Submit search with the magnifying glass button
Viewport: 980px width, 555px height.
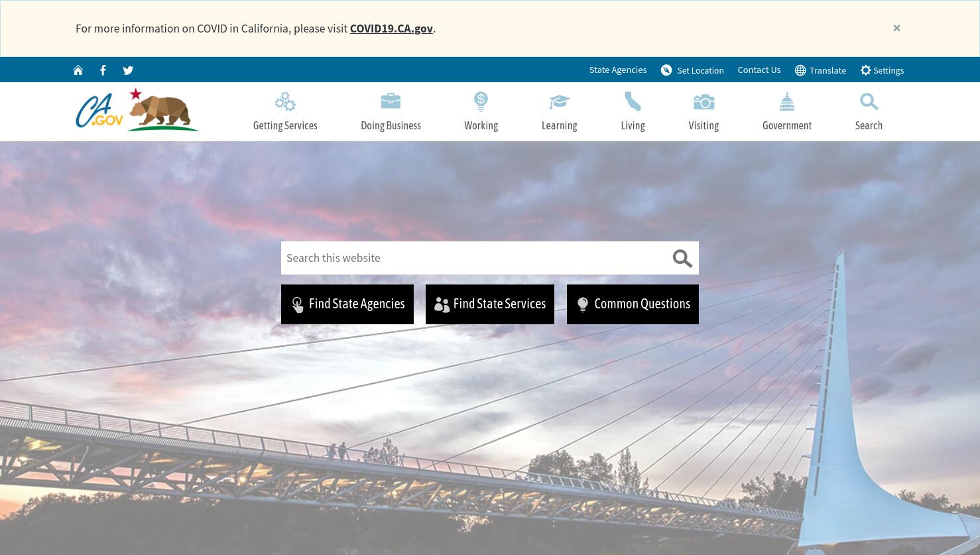pos(682,259)
